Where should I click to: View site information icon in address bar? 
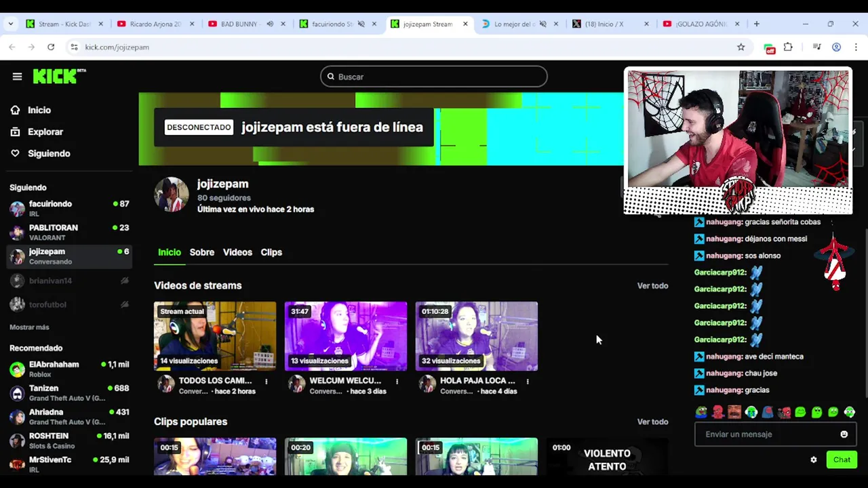[x=74, y=47]
